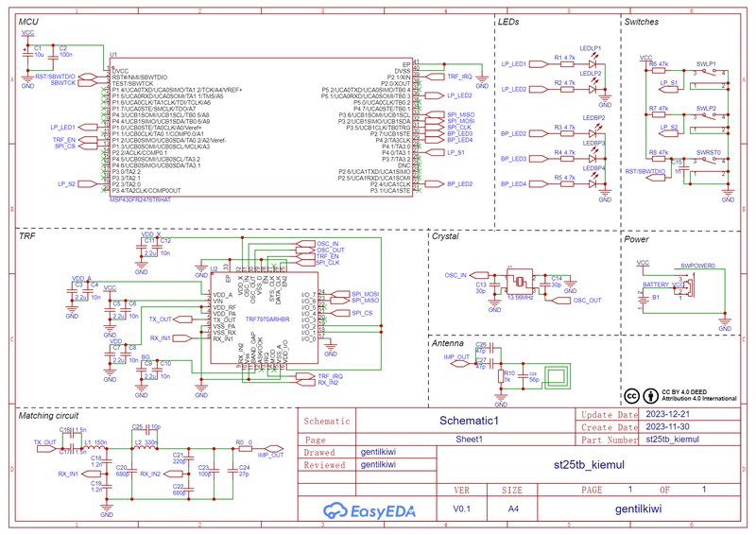Click the RST/SBWTDIO port in Switches section
This screenshot has height=535, width=756.
point(655,178)
